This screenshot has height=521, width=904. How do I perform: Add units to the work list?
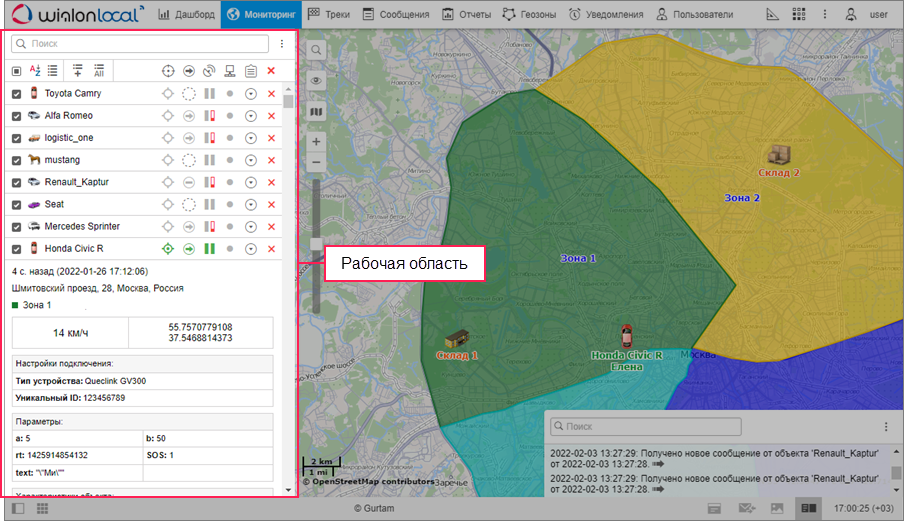click(77, 70)
